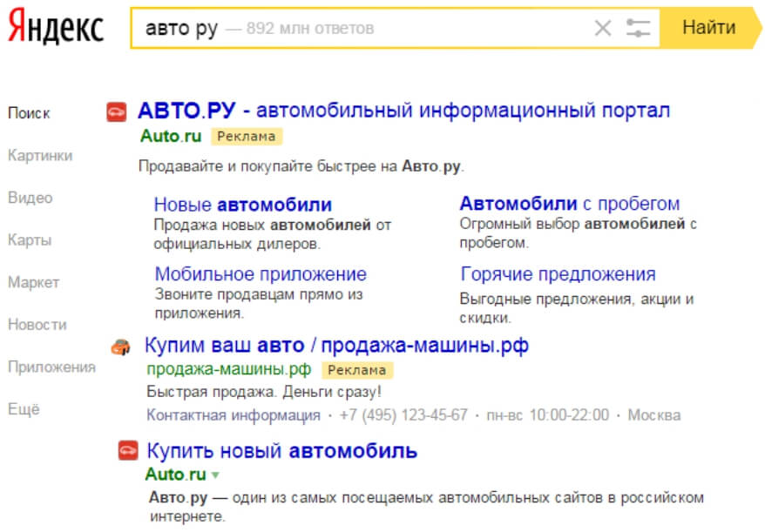This screenshot has width=765, height=532.
Task: Go to the Яндекс logo home
Action: (56, 27)
